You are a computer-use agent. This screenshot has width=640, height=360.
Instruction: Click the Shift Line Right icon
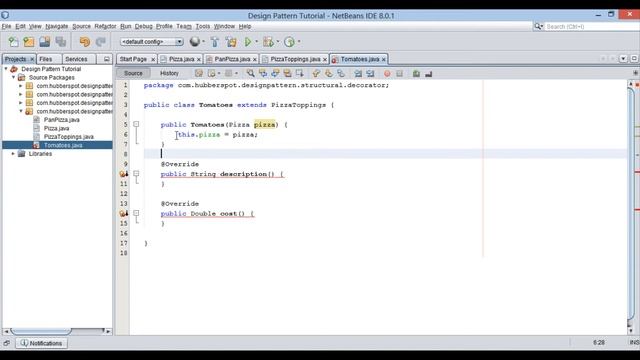(370, 73)
